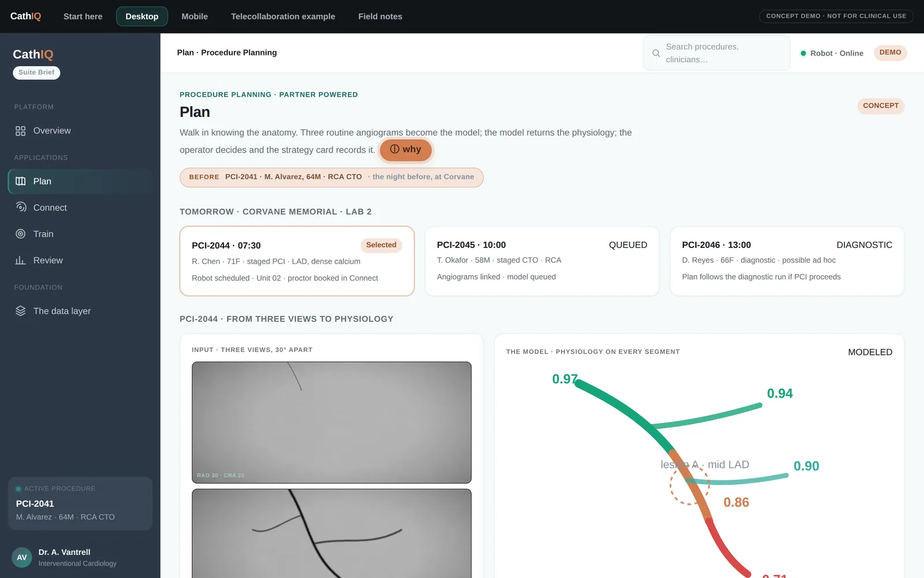Click the DIAGNOSTIC status label
Screen dimensions: 924x578
pos(865,245)
